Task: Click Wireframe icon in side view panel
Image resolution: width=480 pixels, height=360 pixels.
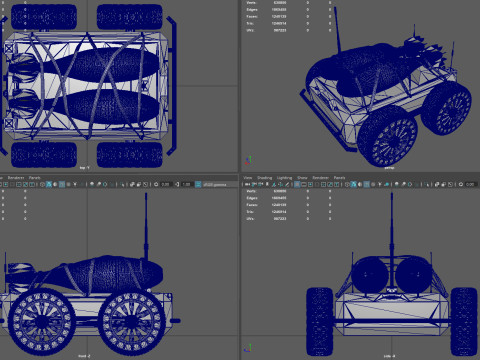Action: click(347, 184)
